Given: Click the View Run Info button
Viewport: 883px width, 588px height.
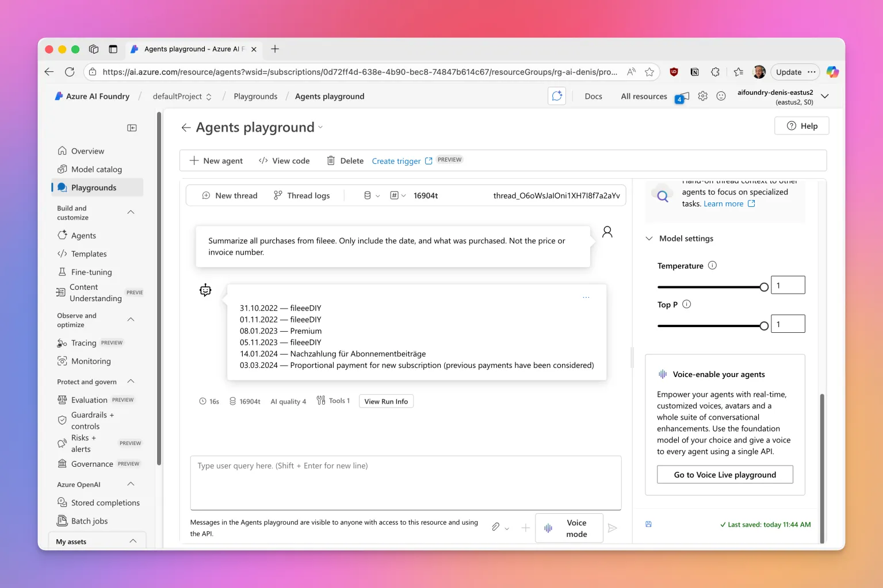Looking at the screenshot, I should pyautogui.click(x=386, y=401).
